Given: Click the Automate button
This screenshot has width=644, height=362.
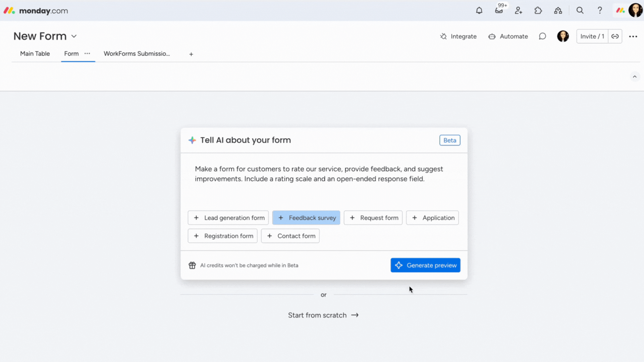Looking at the screenshot, I should (x=508, y=36).
